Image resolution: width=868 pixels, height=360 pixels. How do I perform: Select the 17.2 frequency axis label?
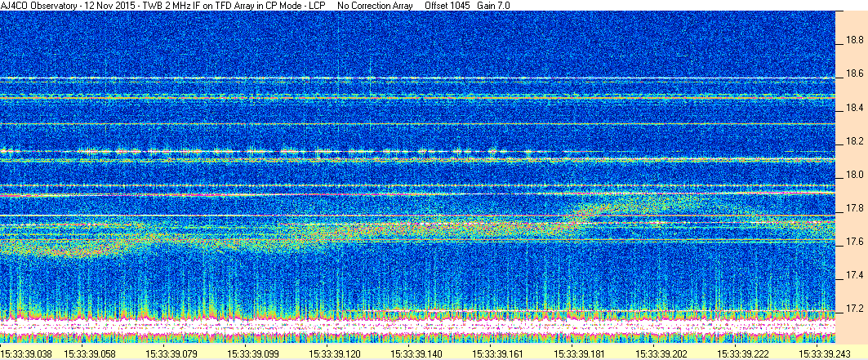point(853,309)
